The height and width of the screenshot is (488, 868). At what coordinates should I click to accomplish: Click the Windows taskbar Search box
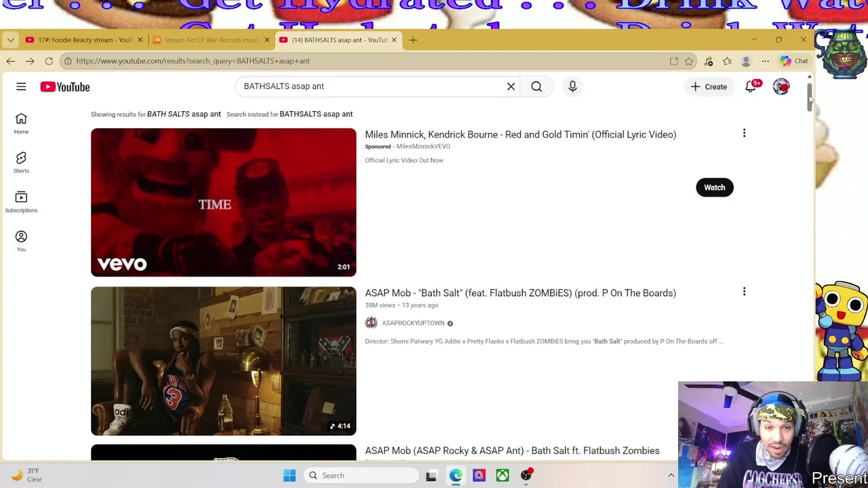point(361,476)
